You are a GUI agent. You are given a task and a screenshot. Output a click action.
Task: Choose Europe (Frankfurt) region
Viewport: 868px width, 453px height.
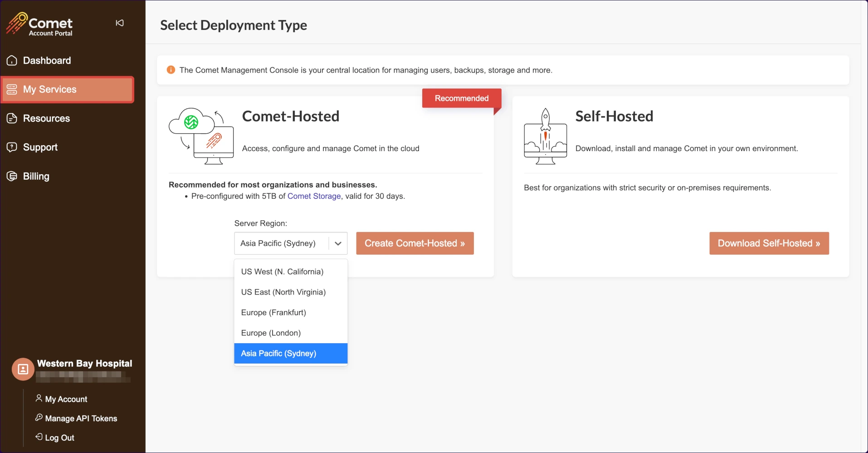click(291, 312)
